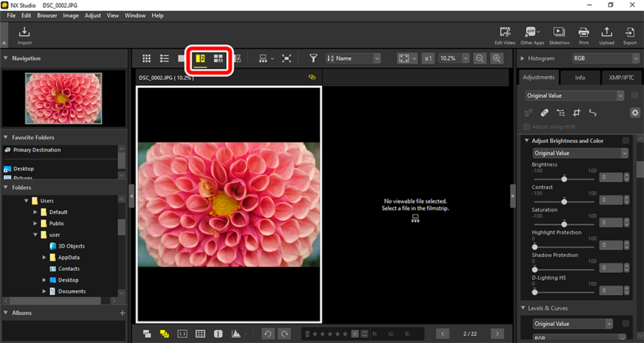Open the Import tool

point(24,35)
